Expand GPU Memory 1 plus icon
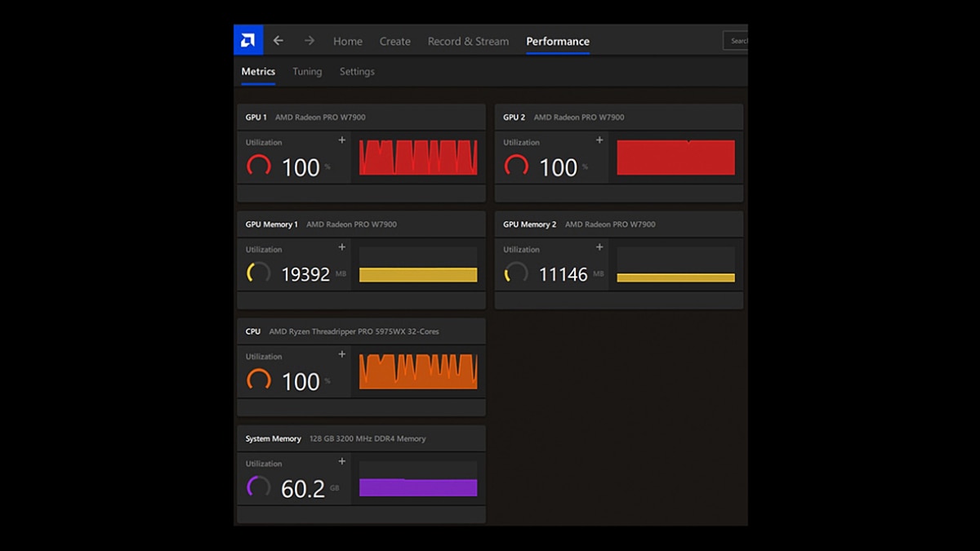 coord(342,247)
